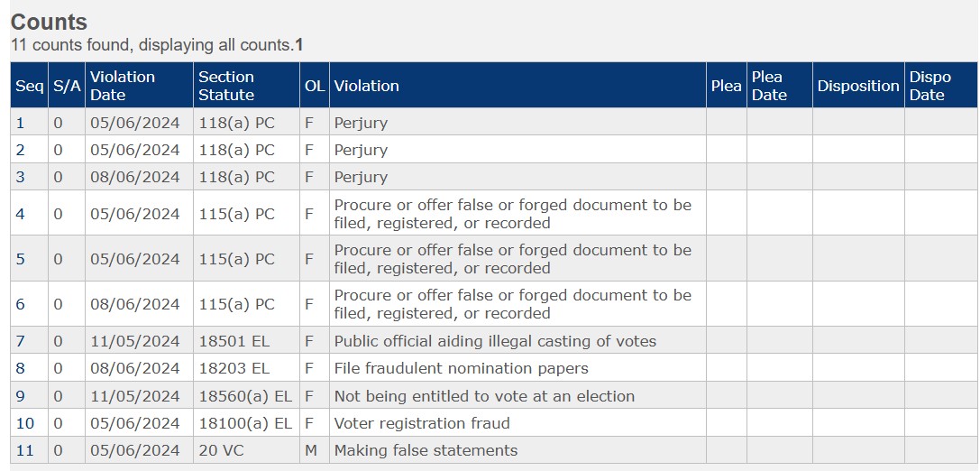Open count sequence number 4 link
980x471 pixels.
coord(21,214)
